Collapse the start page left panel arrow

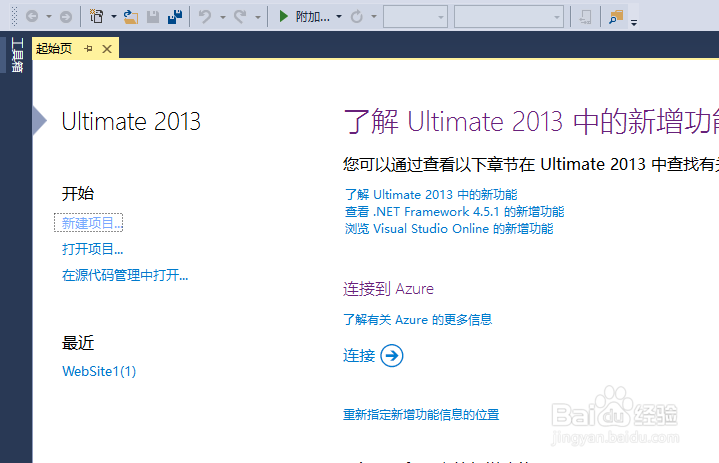(x=39, y=121)
